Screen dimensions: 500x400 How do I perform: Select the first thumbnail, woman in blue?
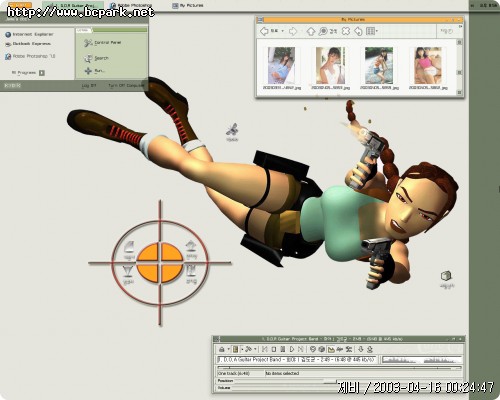281,65
